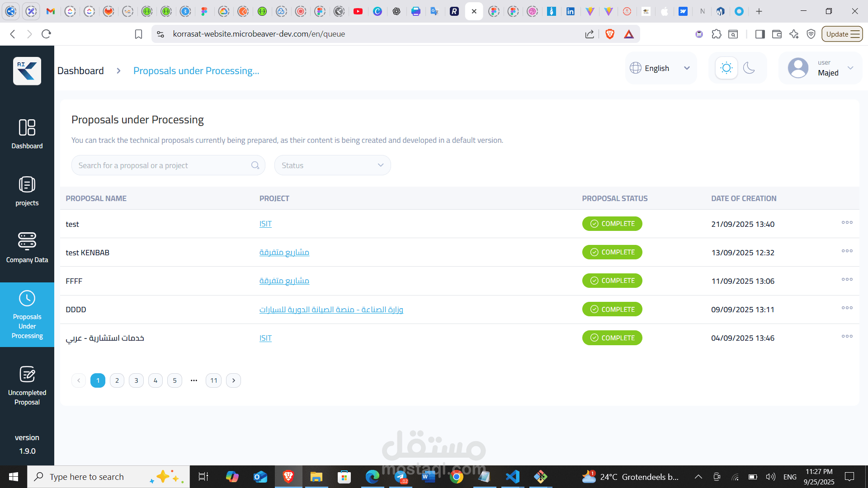
Task: Click the Korrasat logo icon
Action: [x=27, y=71]
